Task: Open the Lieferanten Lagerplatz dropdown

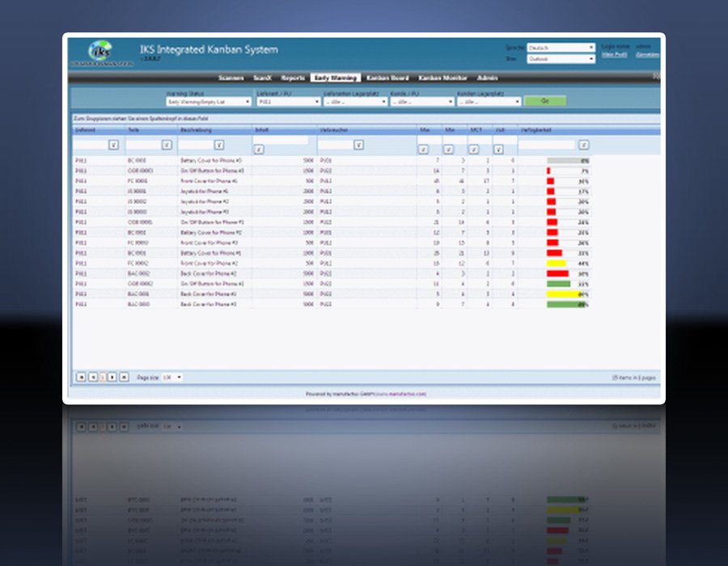Action: click(x=355, y=102)
